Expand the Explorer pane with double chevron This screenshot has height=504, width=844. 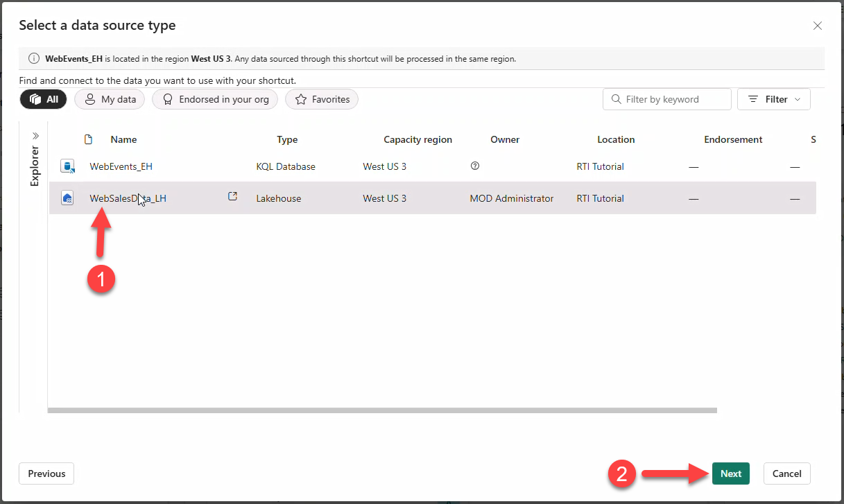tap(35, 136)
